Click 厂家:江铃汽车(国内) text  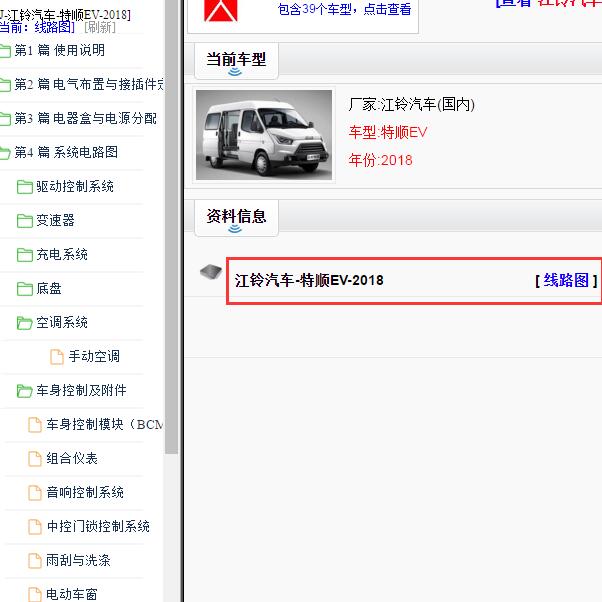(x=412, y=104)
